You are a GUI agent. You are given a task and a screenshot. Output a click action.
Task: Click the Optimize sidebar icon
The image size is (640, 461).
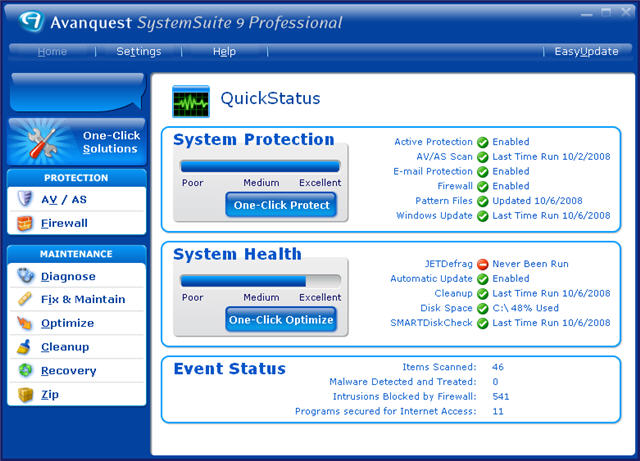point(26,323)
